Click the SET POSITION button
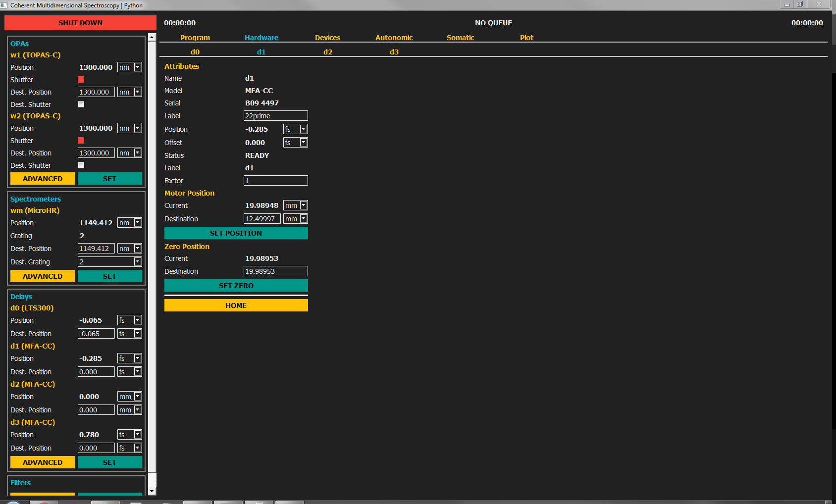 pos(236,233)
